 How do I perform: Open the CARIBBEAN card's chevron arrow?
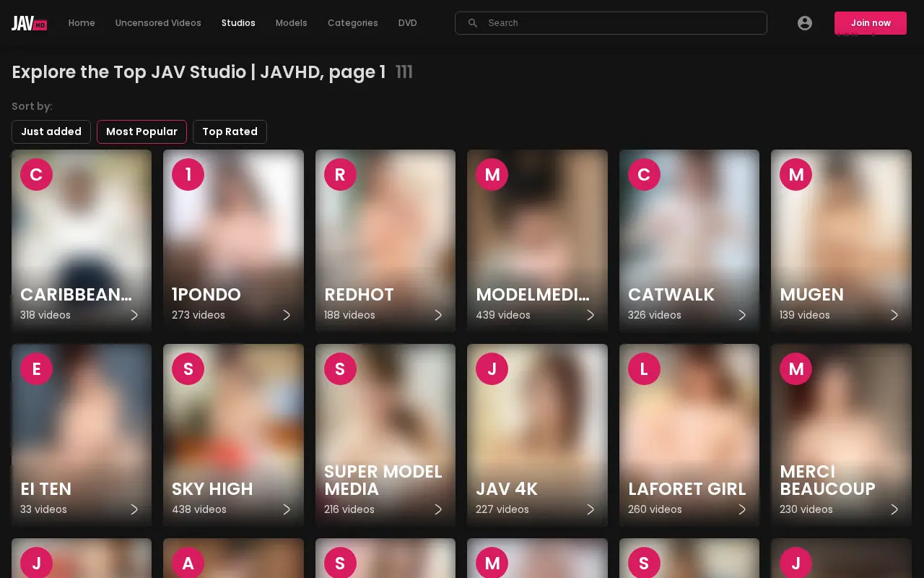click(134, 315)
